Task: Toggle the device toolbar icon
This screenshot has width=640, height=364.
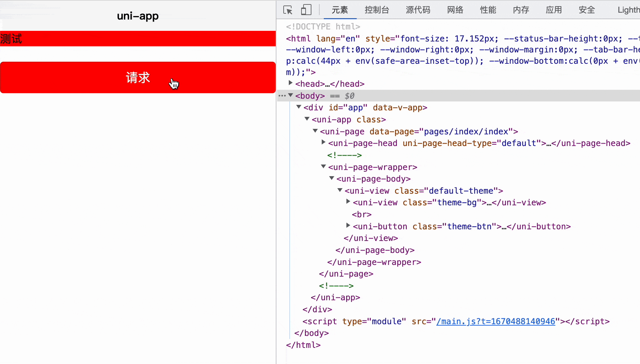Action: point(306,10)
